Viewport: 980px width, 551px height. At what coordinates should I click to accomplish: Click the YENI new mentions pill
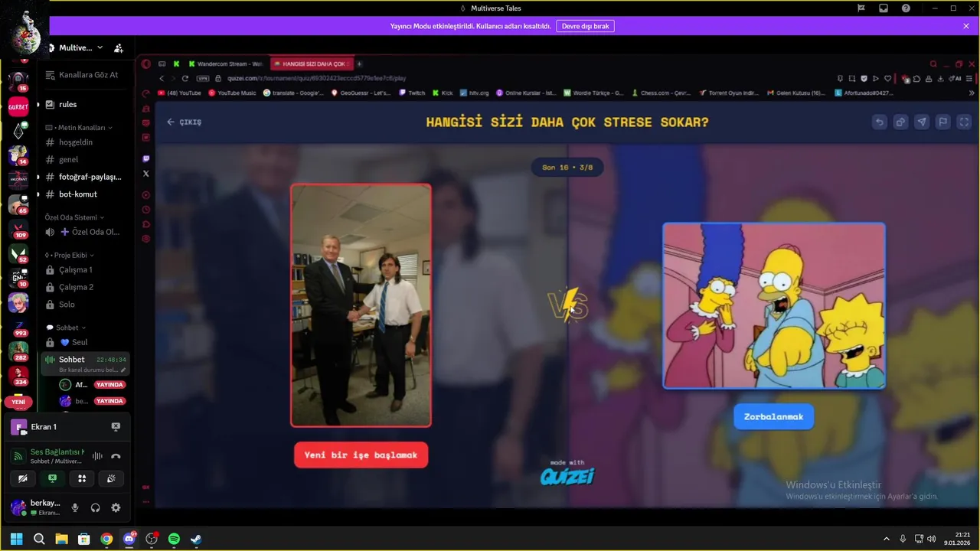coord(18,402)
